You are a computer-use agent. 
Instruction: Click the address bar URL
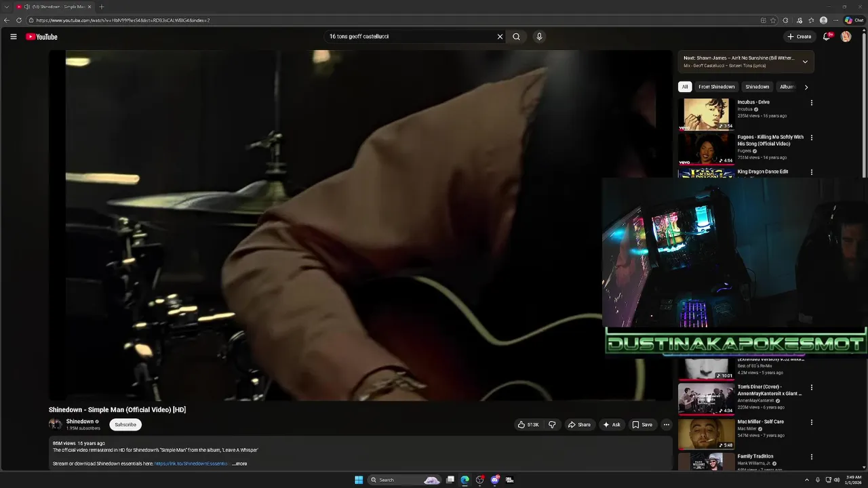[123, 20]
